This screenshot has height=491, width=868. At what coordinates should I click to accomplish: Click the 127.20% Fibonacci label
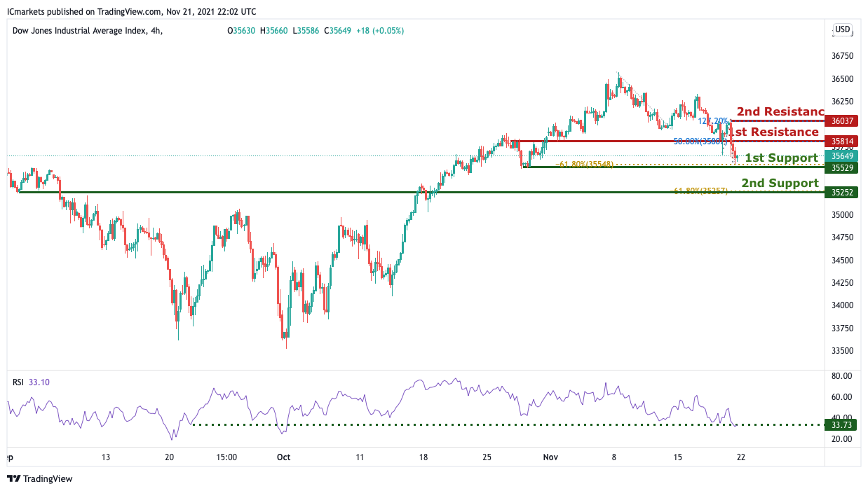pyautogui.click(x=713, y=121)
